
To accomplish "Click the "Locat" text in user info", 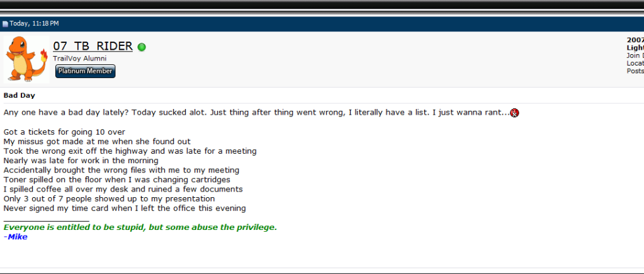I will coord(635,63).
